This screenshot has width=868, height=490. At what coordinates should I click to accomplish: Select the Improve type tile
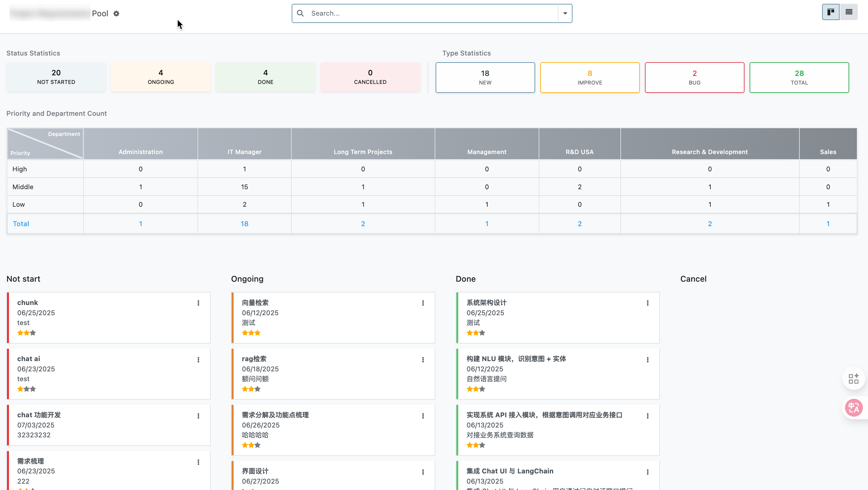[x=590, y=78]
